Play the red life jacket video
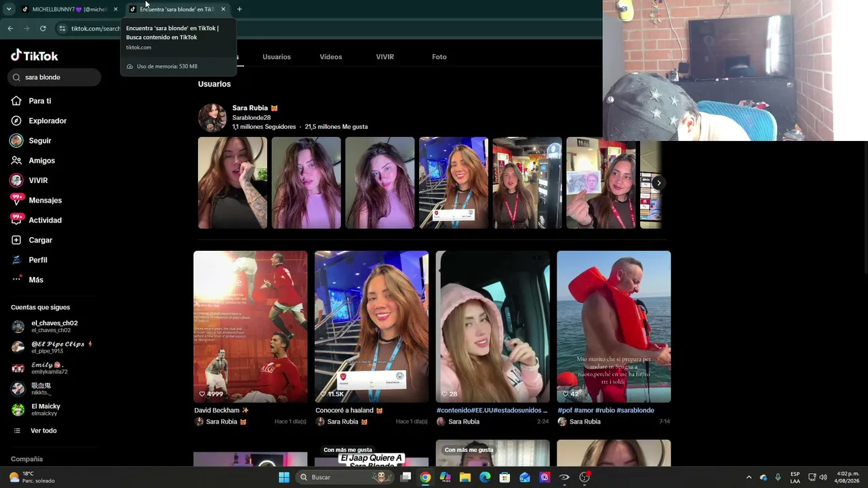Image resolution: width=868 pixels, height=488 pixels. [614, 327]
